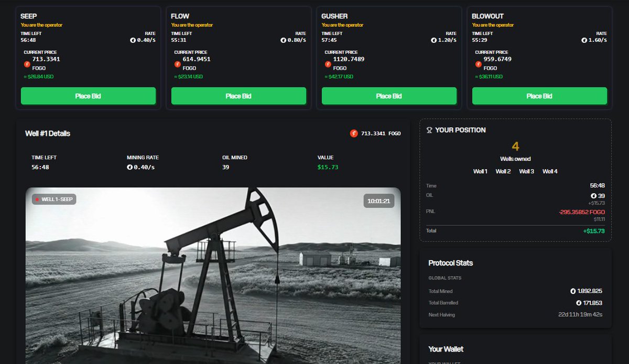Select the SEEP well card title
Image resolution: width=629 pixels, height=364 pixels.
(x=29, y=16)
